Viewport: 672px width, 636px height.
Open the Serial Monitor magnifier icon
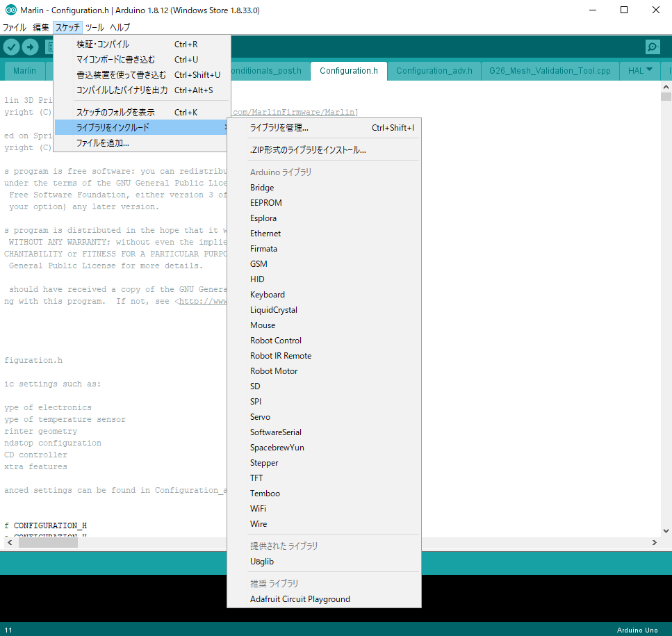pyautogui.click(x=653, y=47)
